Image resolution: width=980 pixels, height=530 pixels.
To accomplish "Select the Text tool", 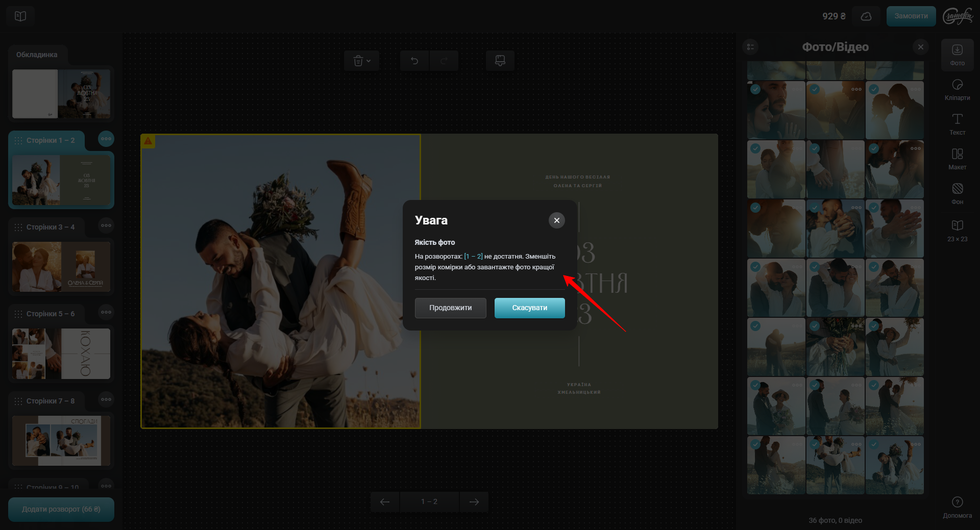I will click(957, 124).
